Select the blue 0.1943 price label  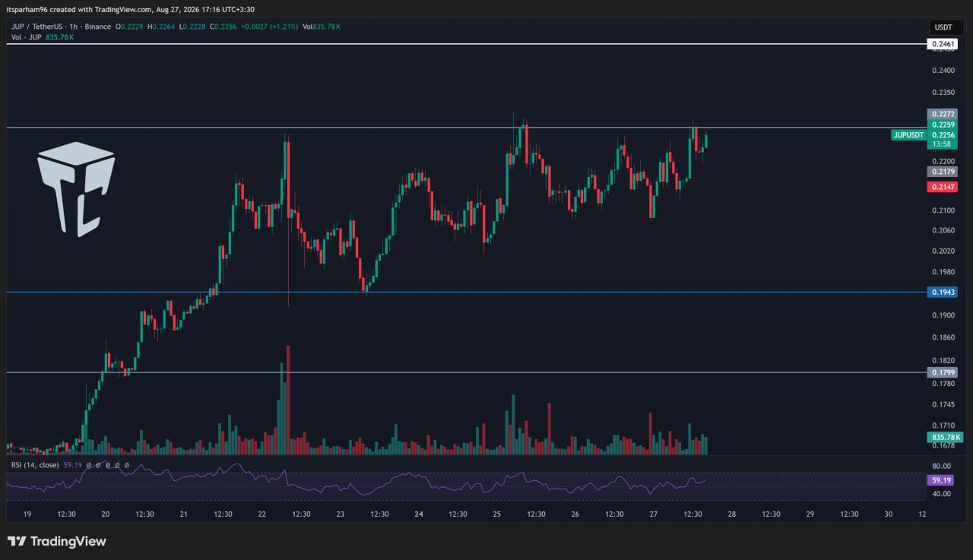942,292
